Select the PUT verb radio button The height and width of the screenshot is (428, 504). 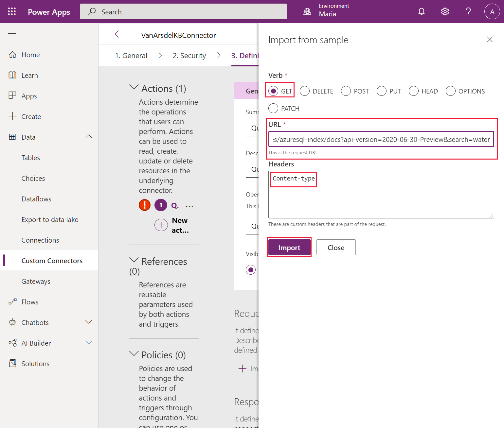click(382, 91)
